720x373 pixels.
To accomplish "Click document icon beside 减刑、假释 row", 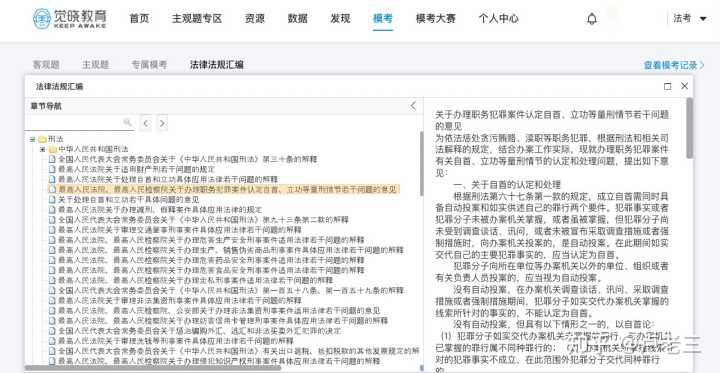I will pos(52,209).
